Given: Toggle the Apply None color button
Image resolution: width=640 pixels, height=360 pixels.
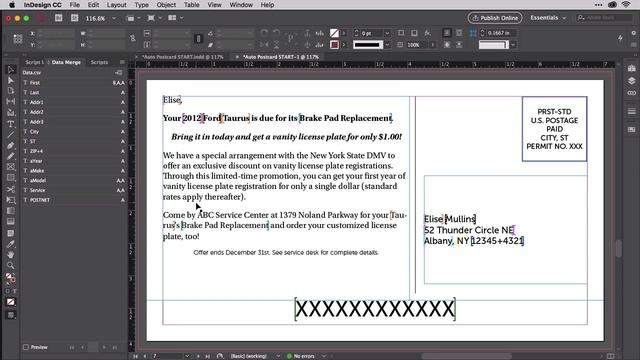Looking at the screenshot, I should click(x=11, y=302).
